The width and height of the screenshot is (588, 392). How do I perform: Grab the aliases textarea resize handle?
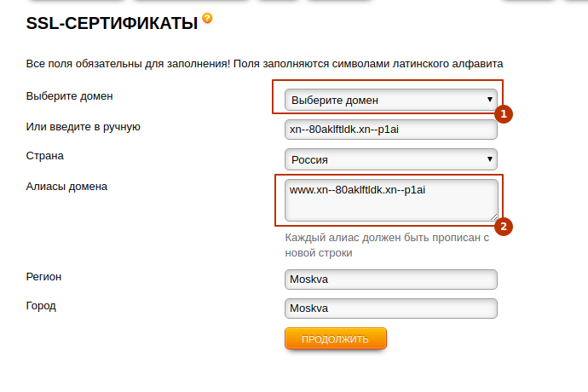[x=493, y=216]
